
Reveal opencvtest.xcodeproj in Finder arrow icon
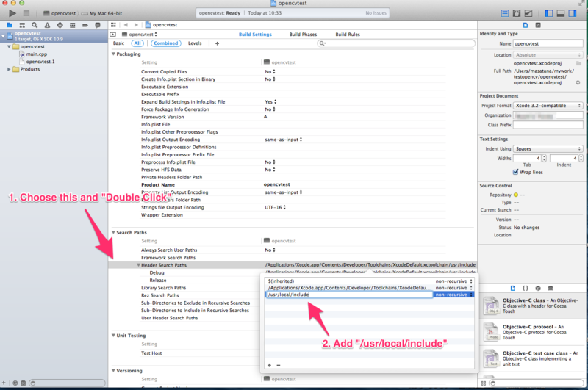[578, 82]
